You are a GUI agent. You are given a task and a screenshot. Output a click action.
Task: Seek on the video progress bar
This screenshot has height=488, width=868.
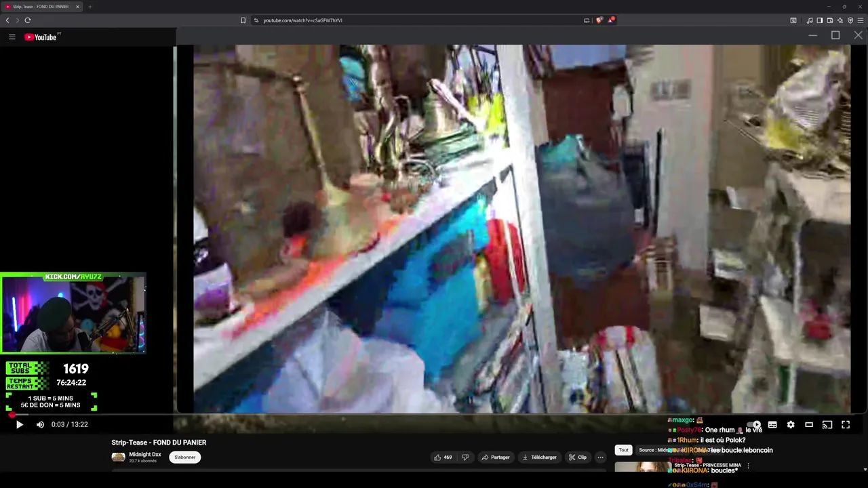coord(434,414)
